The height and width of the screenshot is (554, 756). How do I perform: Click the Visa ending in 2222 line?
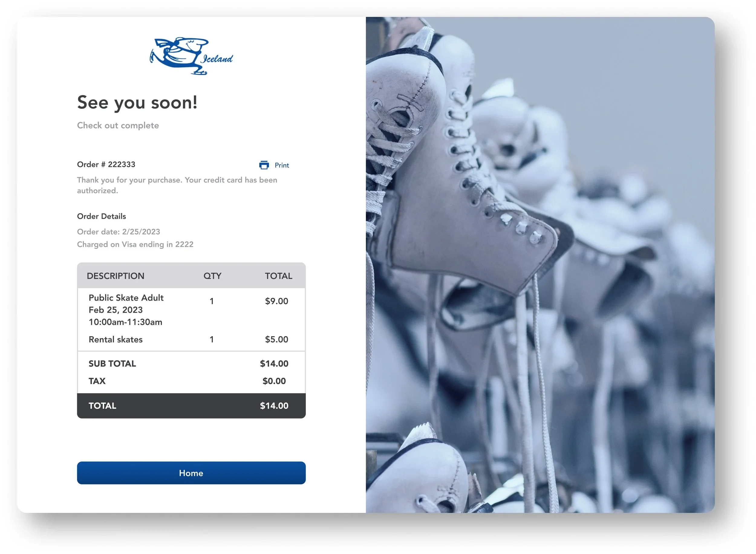tap(135, 245)
